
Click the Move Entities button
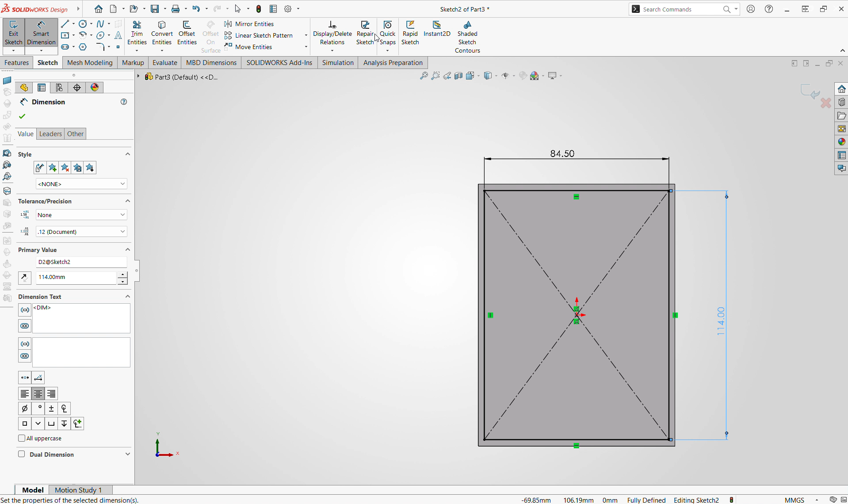248,47
